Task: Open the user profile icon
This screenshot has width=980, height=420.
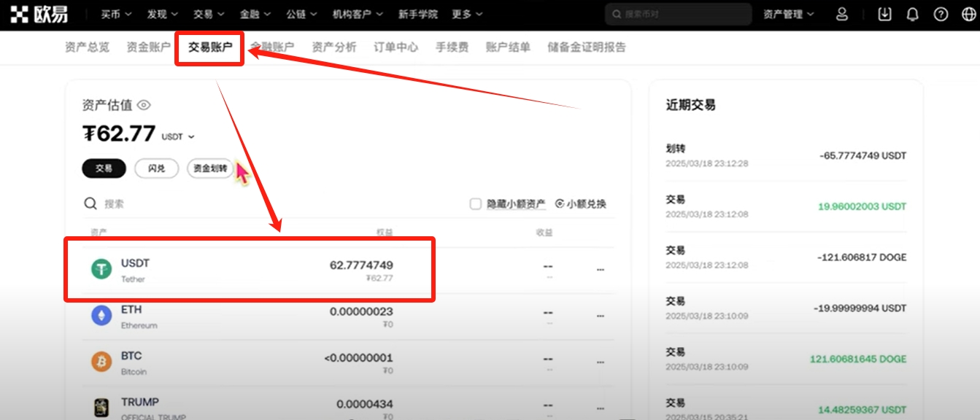Action: pyautogui.click(x=842, y=14)
